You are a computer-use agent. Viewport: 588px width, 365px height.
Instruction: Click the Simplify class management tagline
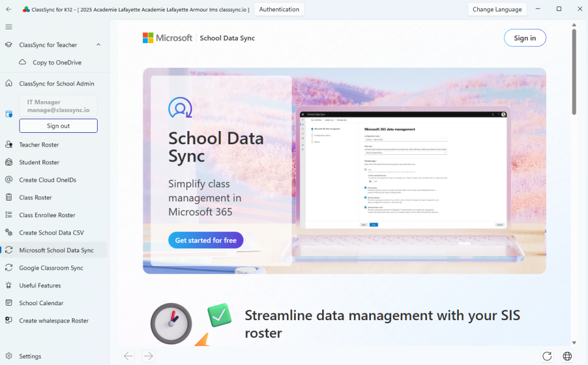(x=205, y=198)
